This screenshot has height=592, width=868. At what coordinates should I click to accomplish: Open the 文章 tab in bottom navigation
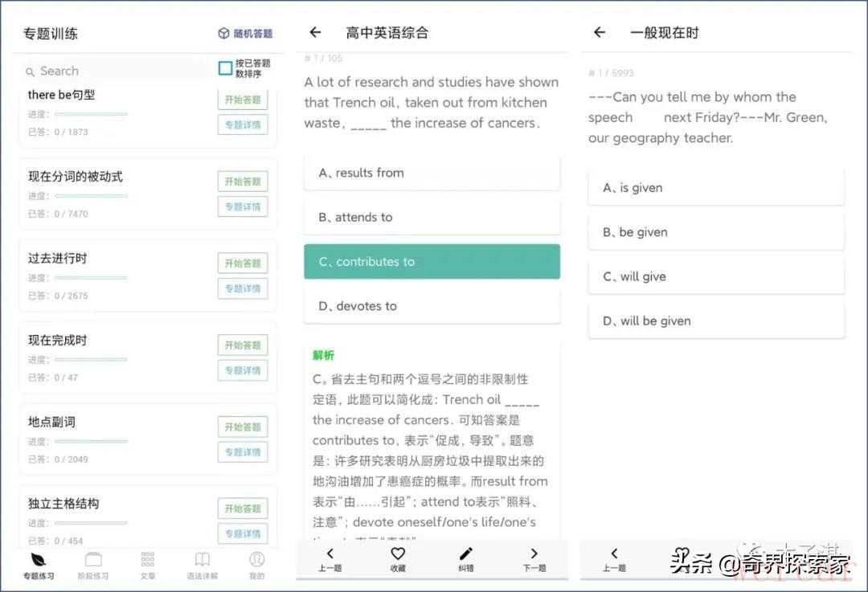pyautogui.click(x=148, y=560)
